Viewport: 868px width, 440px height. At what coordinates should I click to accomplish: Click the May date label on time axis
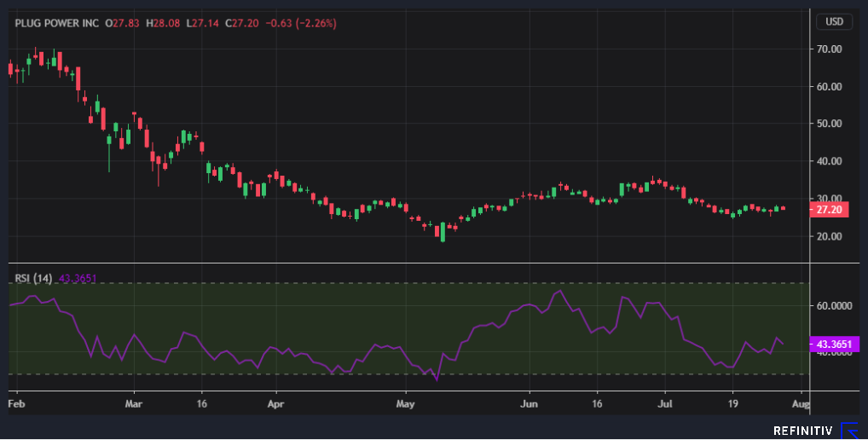coord(405,404)
